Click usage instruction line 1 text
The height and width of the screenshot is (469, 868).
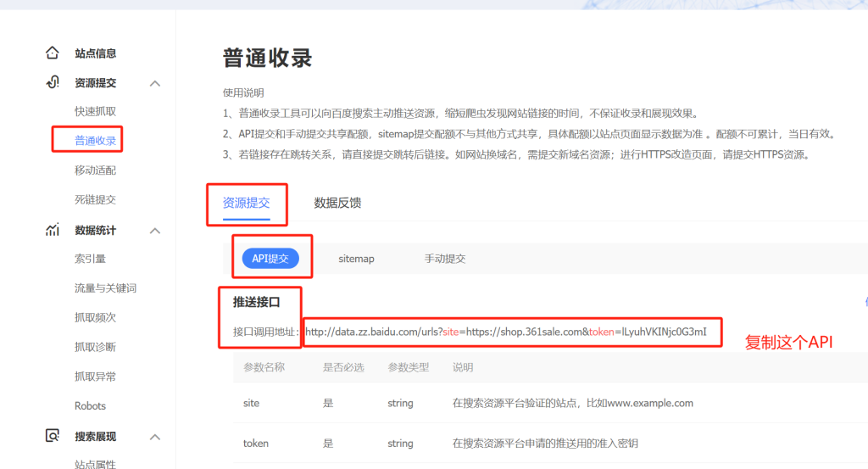coord(460,114)
